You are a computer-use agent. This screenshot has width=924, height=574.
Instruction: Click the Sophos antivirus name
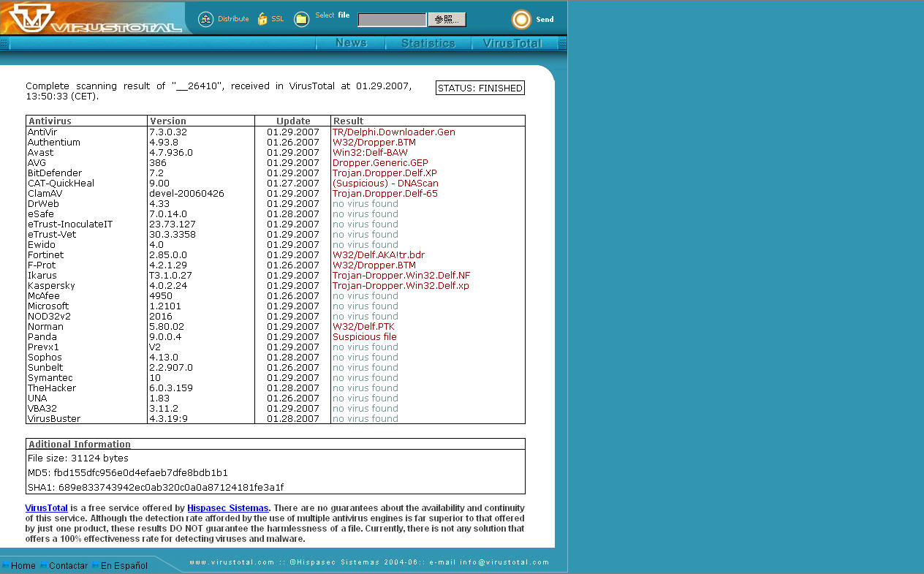(45, 358)
